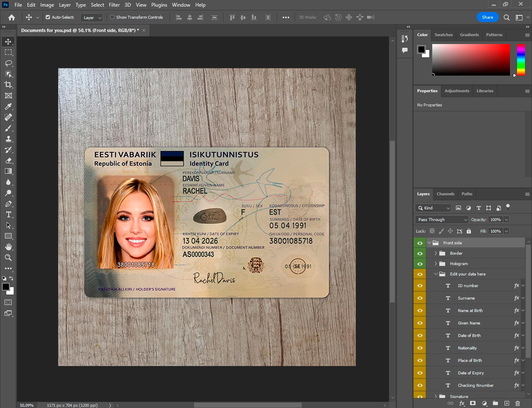Click the Share button

click(x=487, y=17)
